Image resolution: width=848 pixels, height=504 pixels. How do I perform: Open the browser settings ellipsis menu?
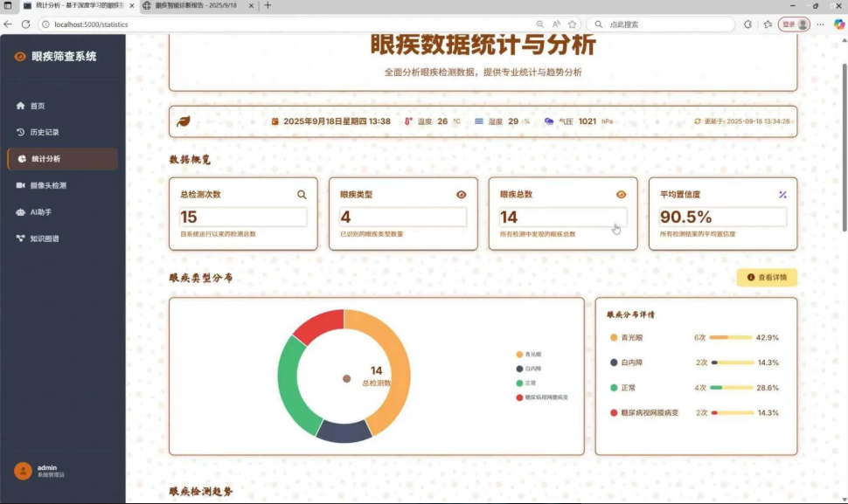click(820, 24)
